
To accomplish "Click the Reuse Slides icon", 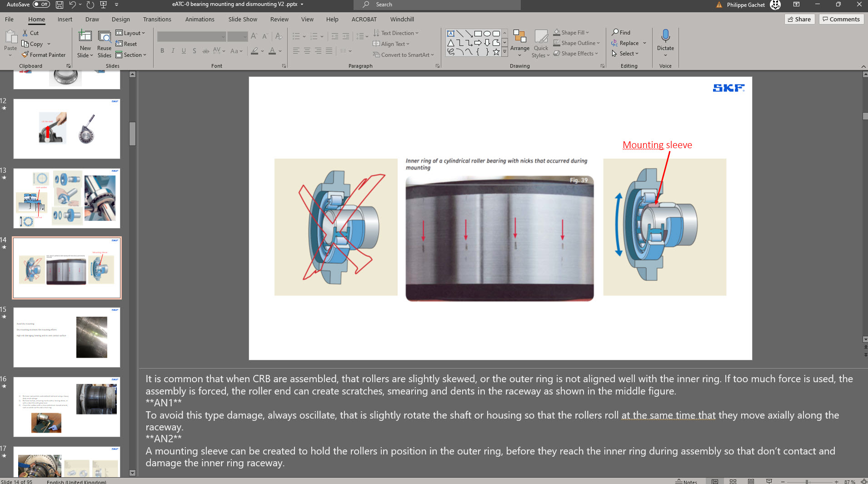I will click(104, 36).
